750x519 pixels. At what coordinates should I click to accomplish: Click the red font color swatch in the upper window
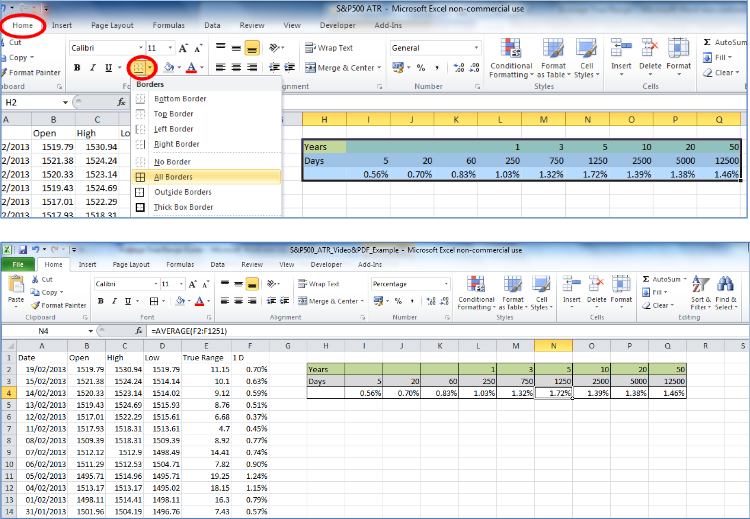pos(190,68)
